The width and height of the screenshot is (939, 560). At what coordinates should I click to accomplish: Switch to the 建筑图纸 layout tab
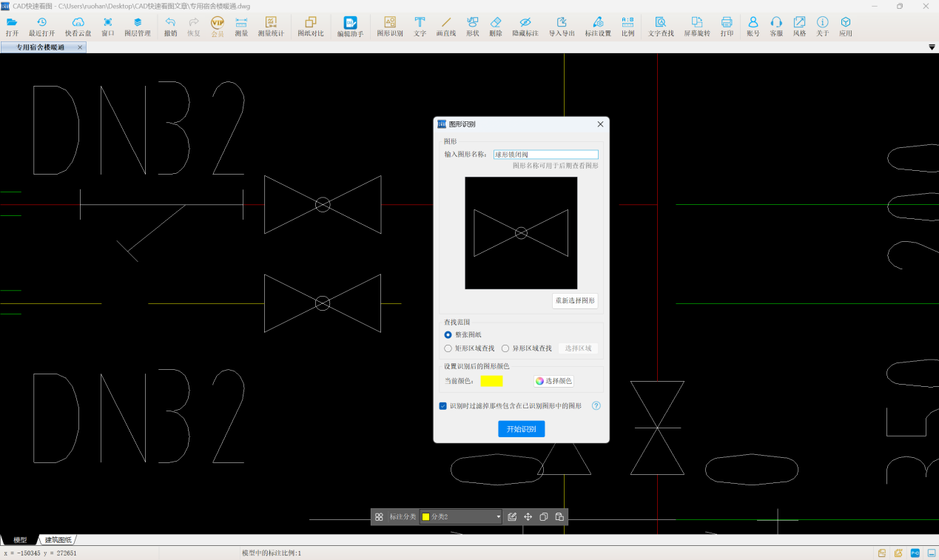58,540
